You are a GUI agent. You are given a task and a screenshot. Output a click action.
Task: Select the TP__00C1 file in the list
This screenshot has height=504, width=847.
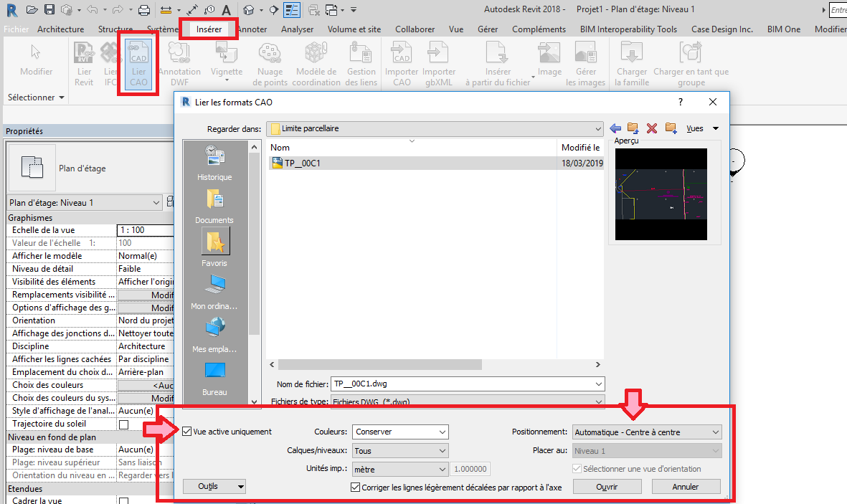tap(302, 163)
